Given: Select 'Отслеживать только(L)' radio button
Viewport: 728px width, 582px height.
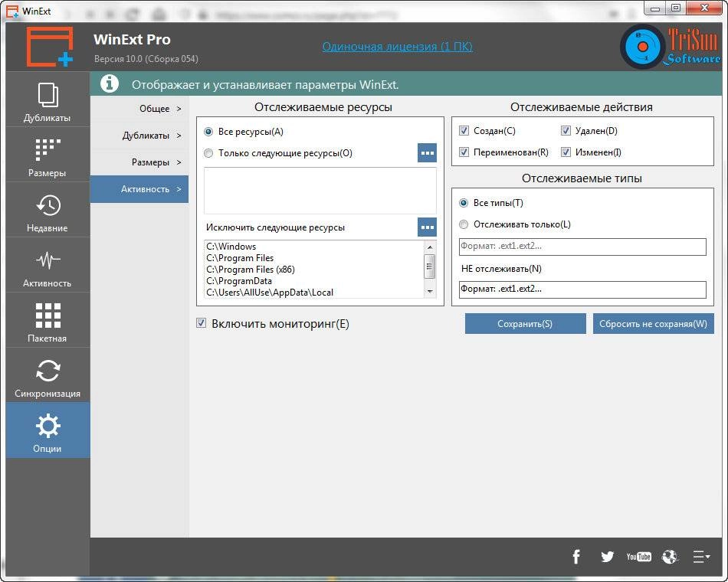Looking at the screenshot, I should [464, 224].
